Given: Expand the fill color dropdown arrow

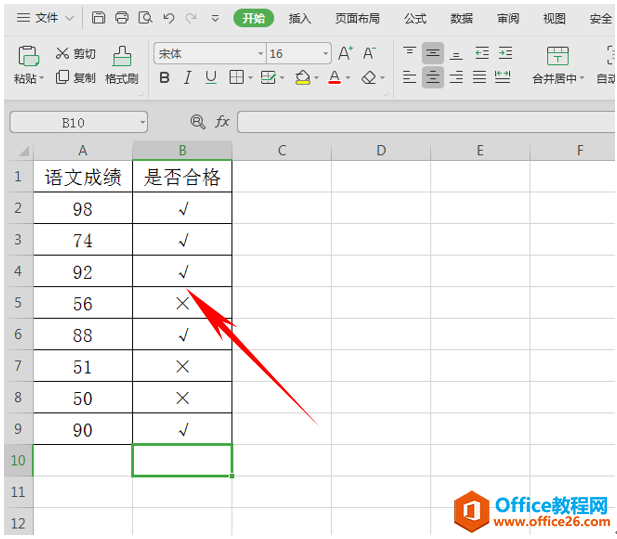Looking at the screenshot, I should [316, 78].
